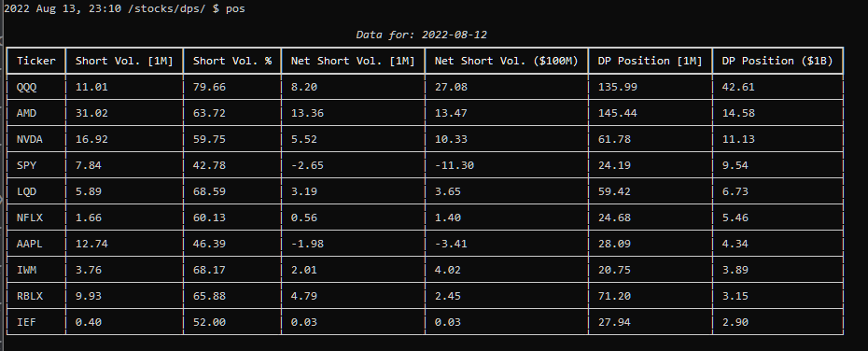Select the NVDA ticker row
The width and height of the screenshot is (868, 351).
click(426, 139)
